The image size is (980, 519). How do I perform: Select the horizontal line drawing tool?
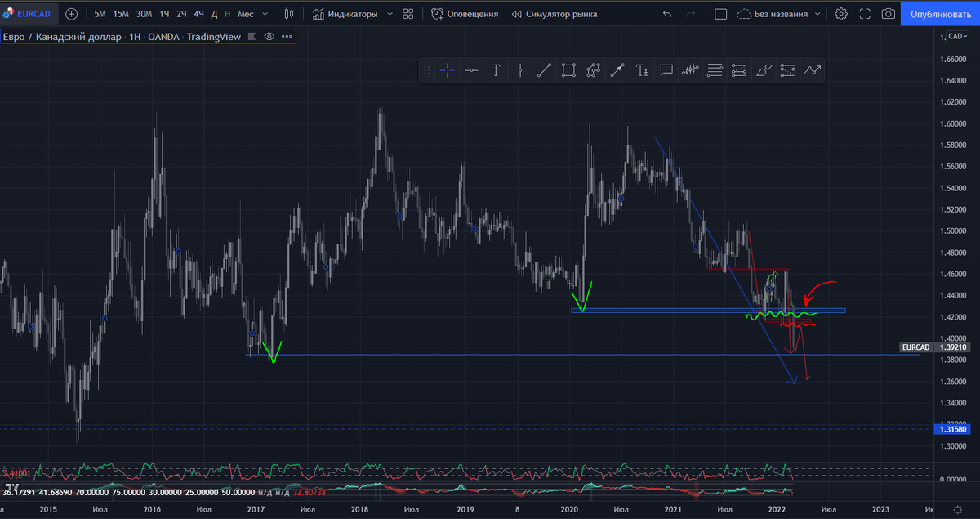471,70
